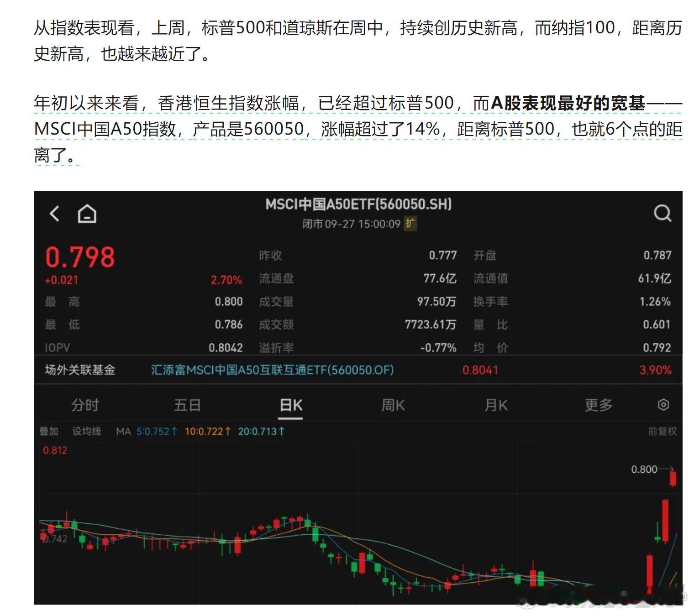This screenshot has width=694, height=616.
Task: Tap the 均价 value 0.792
Action: [x=657, y=348]
